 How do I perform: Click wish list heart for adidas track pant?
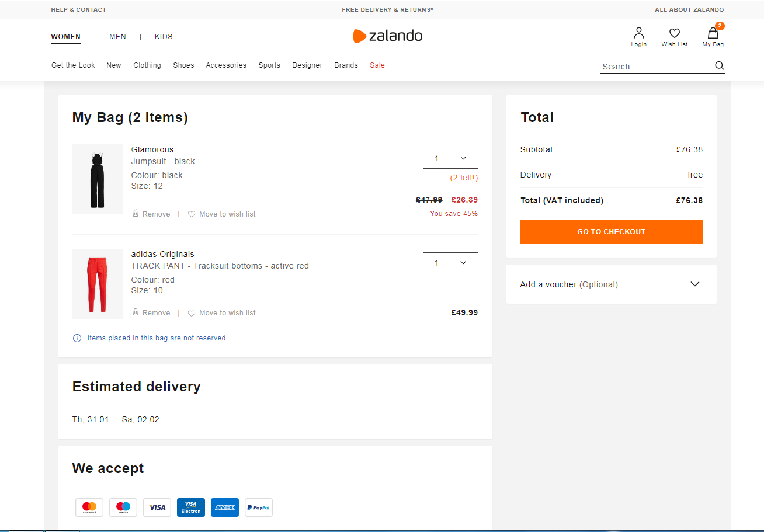click(192, 313)
